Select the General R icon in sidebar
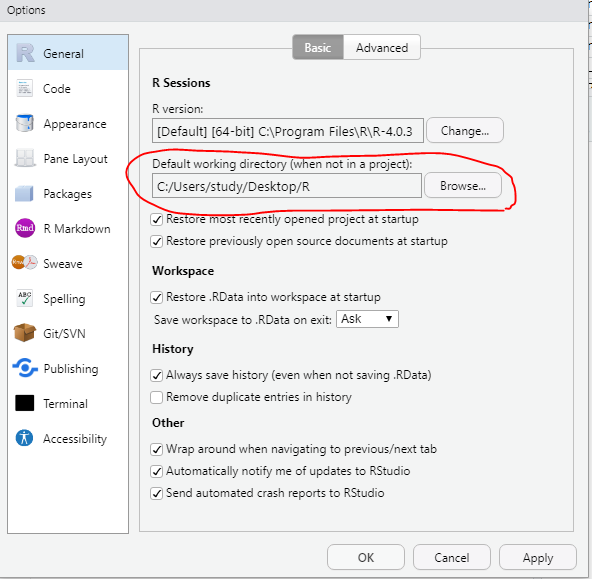Viewport: 592px width, 579px height. click(x=25, y=53)
